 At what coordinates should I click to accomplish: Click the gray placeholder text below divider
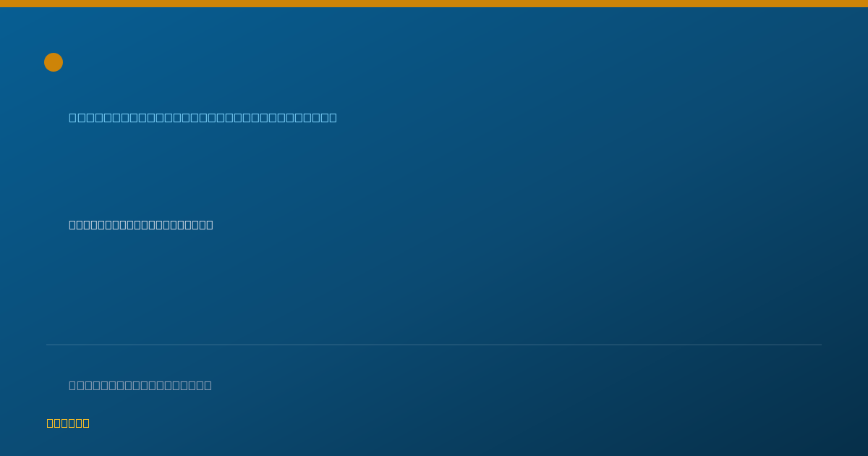140,385
